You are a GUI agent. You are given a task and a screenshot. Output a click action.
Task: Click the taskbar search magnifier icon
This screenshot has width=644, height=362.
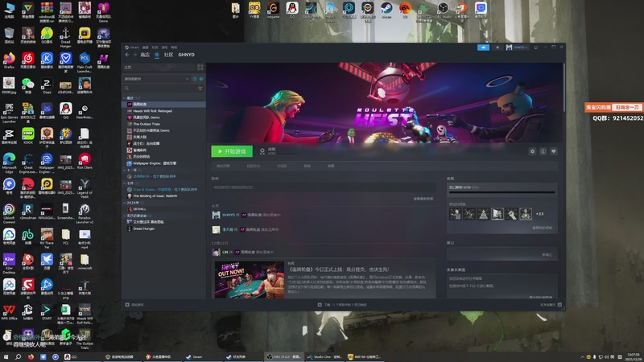(18, 356)
